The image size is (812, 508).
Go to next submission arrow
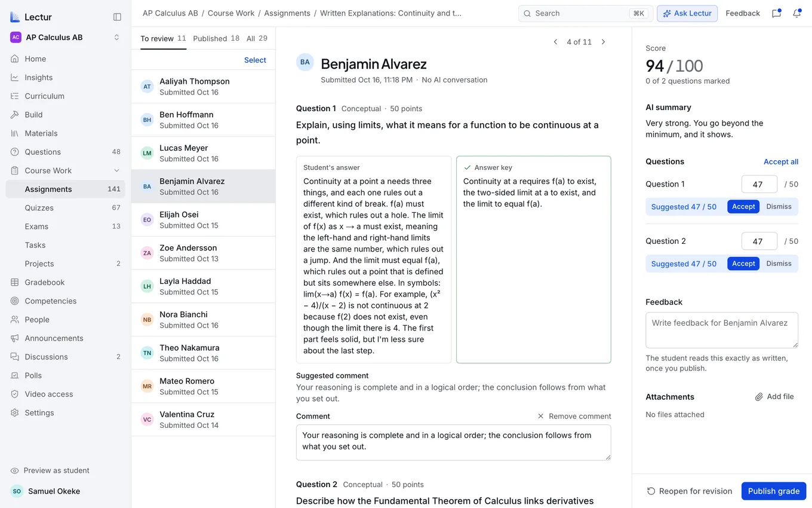[603, 42]
